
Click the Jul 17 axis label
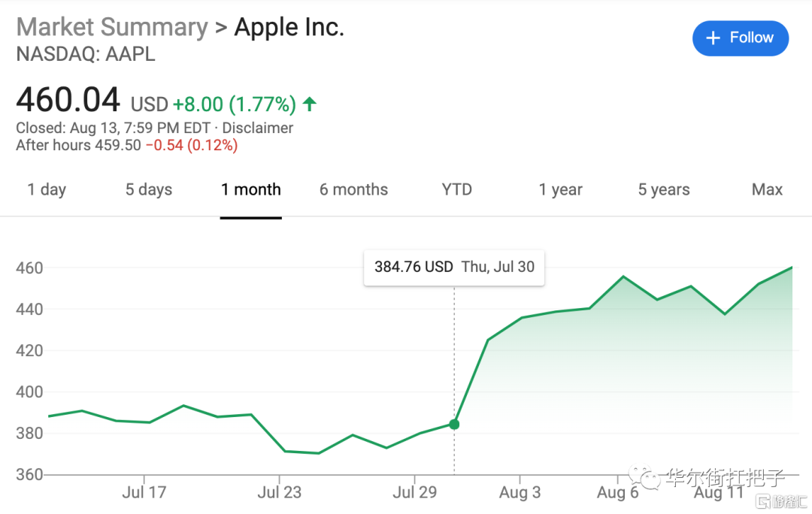point(144,493)
